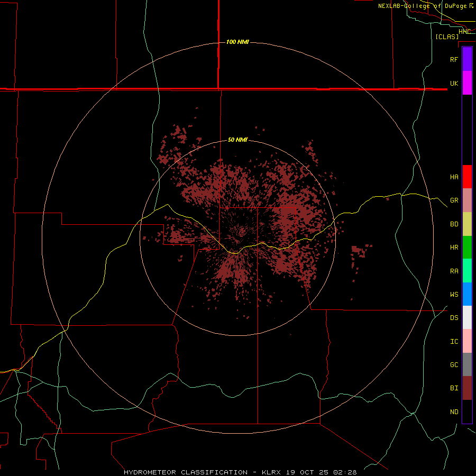
Task: Click the BD legend label
Action: click(x=454, y=224)
